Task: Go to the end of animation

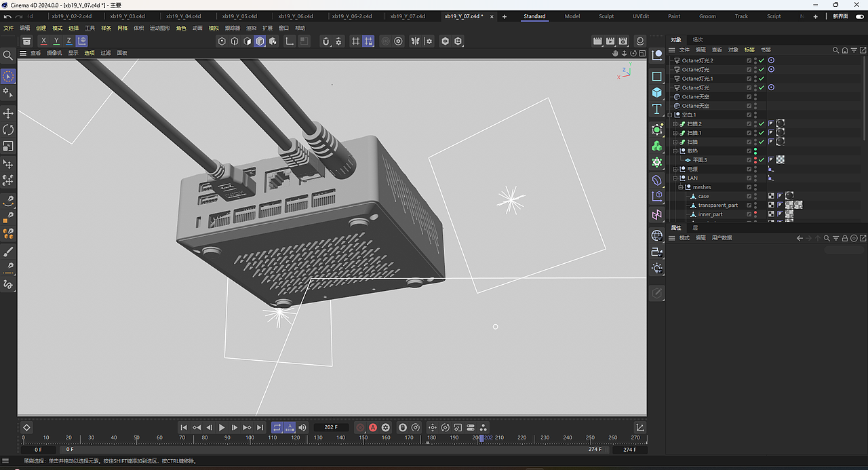Action: tap(260, 427)
